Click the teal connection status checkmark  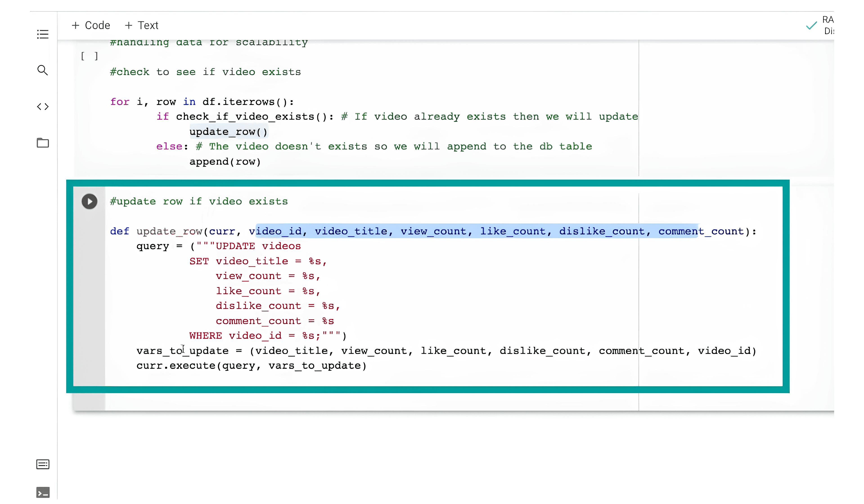tap(812, 26)
